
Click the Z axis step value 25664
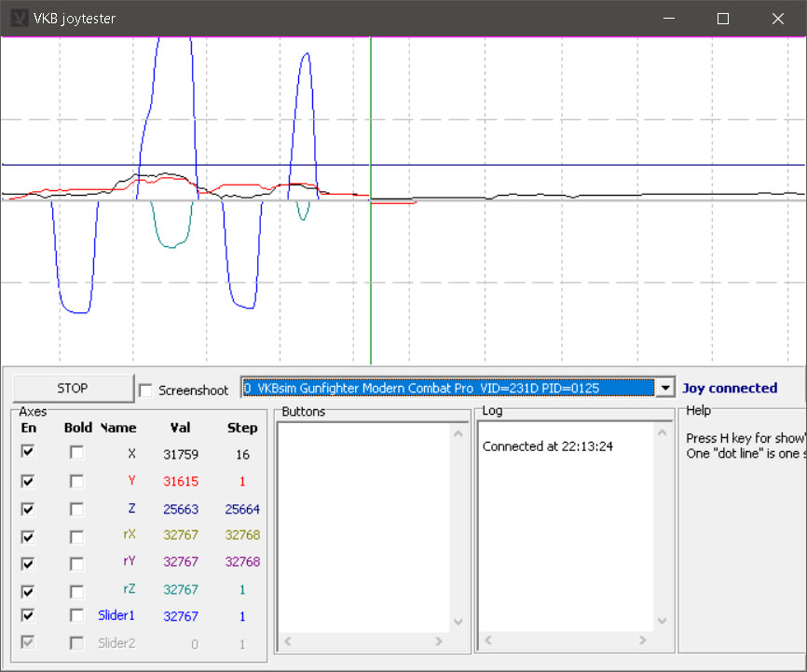click(x=242, y=509)
